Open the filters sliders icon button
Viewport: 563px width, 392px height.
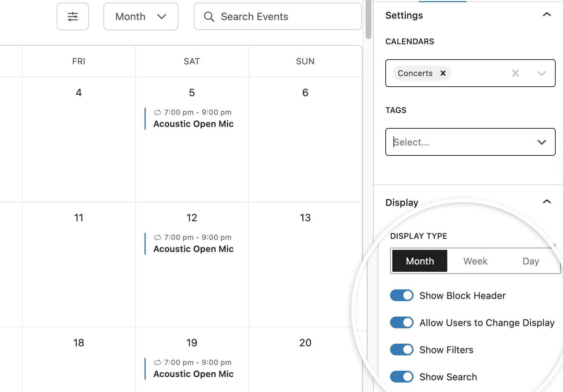73,16
